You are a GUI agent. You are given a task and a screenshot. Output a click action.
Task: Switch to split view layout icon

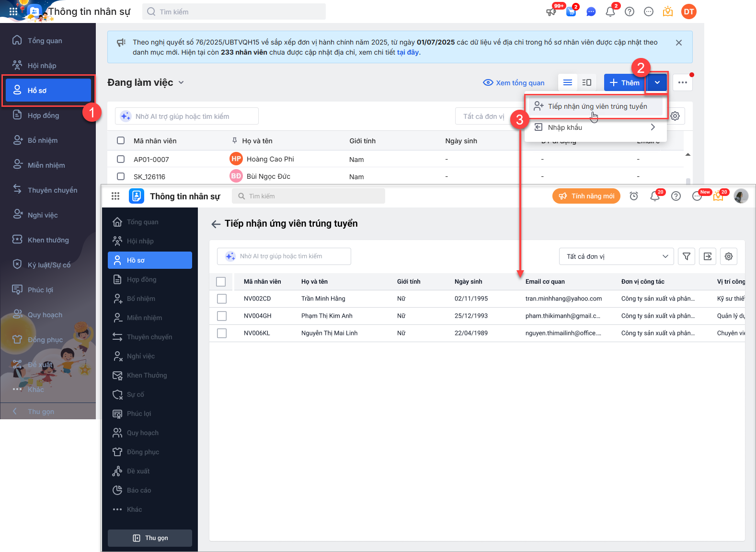586,82
